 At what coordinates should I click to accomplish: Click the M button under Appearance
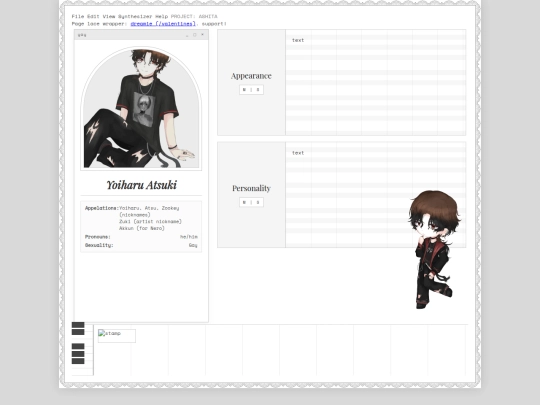(x=245, y=90)
